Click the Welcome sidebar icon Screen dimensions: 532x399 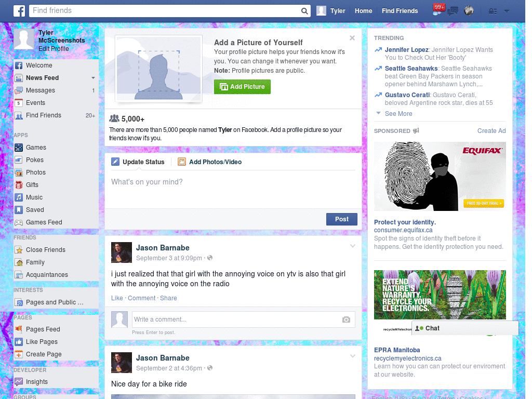tap(19, 65)
